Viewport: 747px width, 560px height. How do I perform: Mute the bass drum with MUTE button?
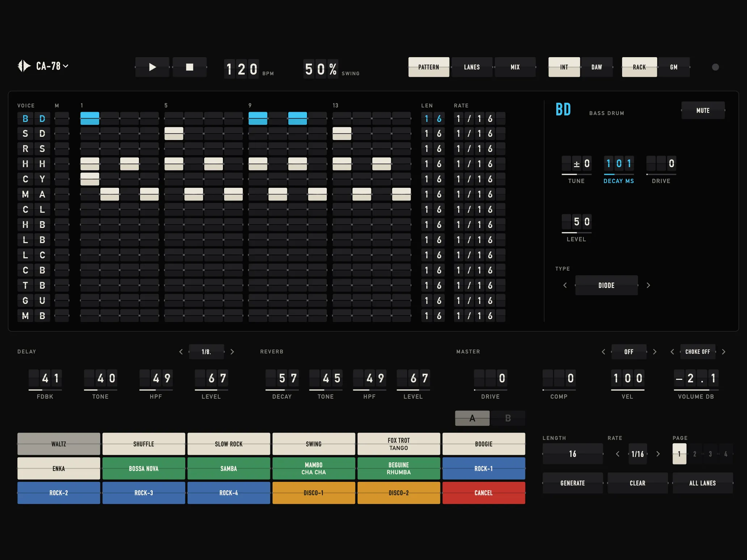click(703, 110)
